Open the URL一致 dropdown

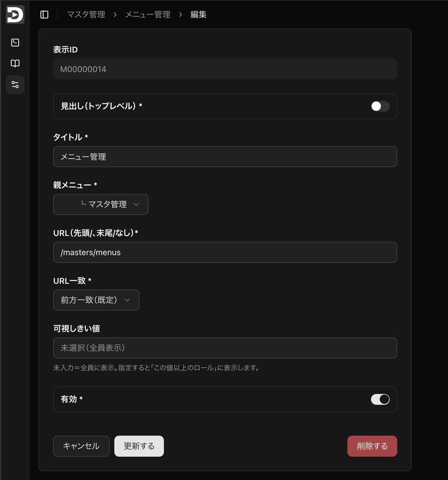(x=96, y=300)
